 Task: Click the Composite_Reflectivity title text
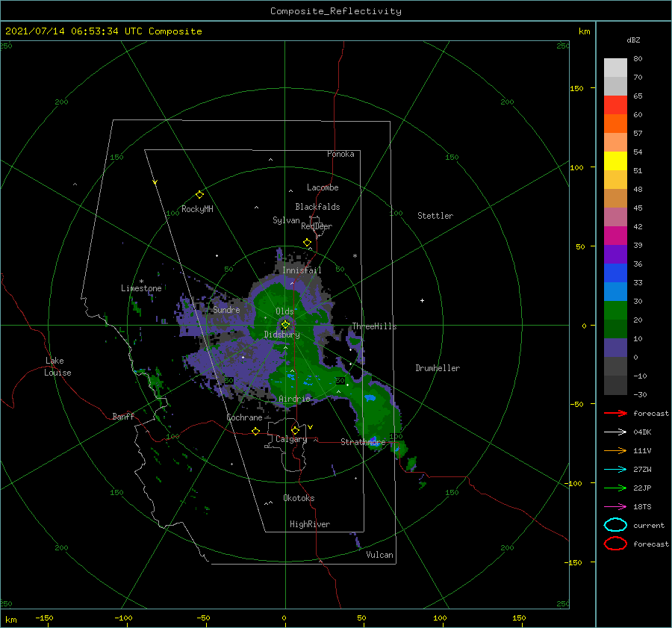[335, 11]
